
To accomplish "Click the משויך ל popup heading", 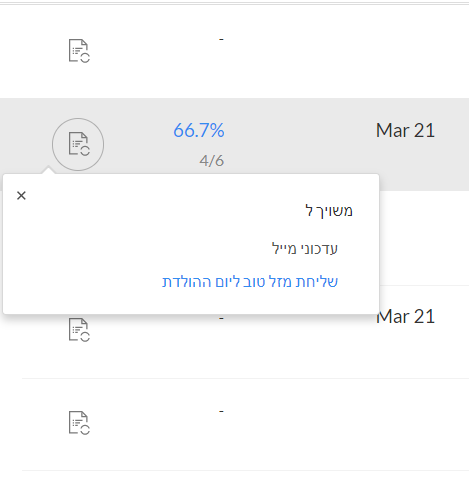I will [329, 211].
